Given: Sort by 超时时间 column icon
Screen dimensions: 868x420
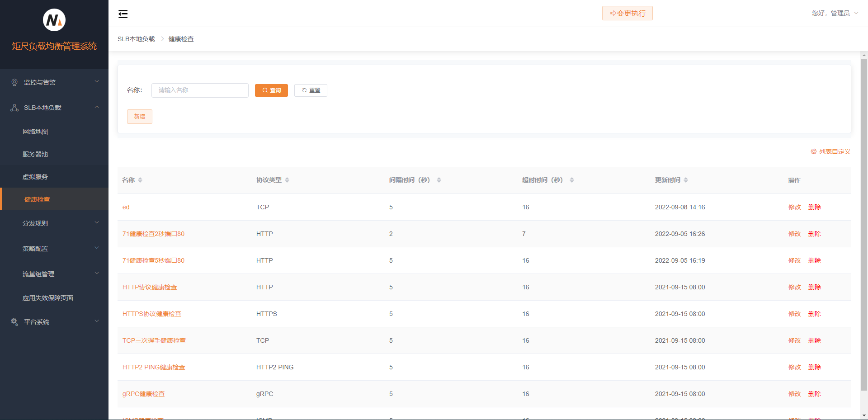Looking at the screenshot, I should click(572, 180).
